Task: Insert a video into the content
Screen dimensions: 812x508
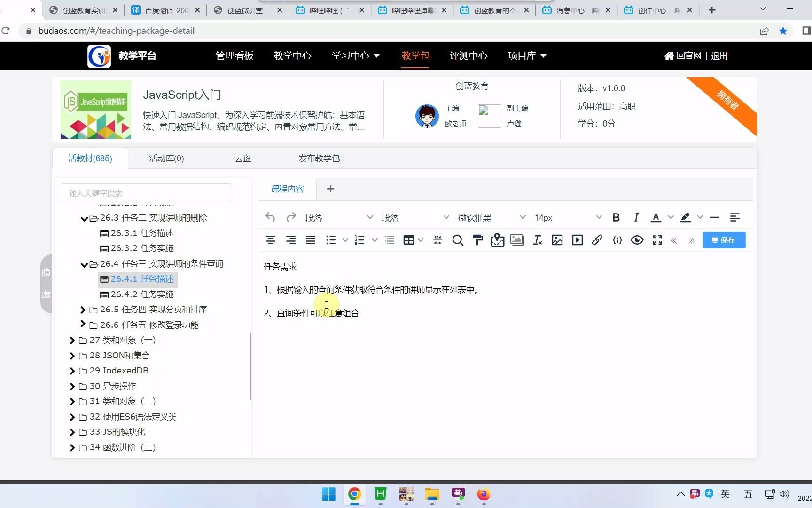Action: [577, 240]
